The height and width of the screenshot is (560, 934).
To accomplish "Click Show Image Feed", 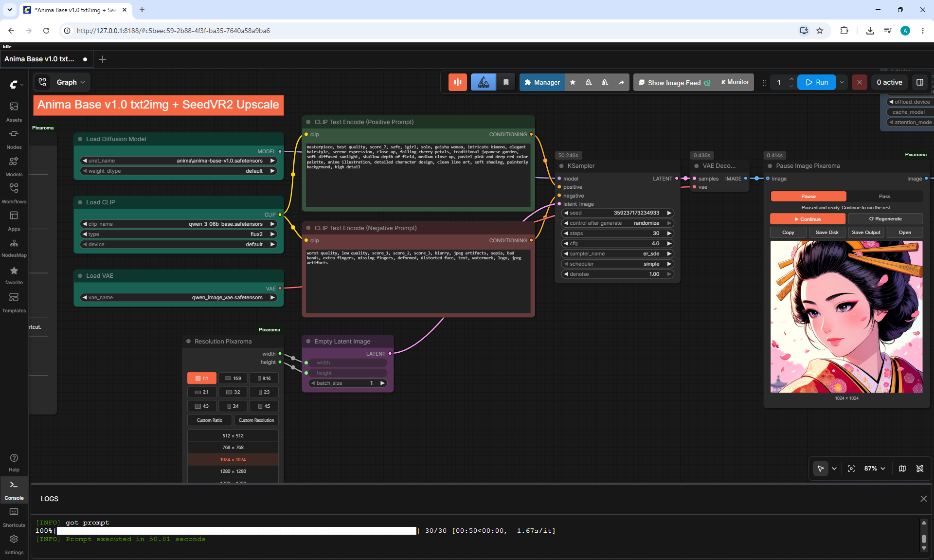I will [x=674, y=82].
